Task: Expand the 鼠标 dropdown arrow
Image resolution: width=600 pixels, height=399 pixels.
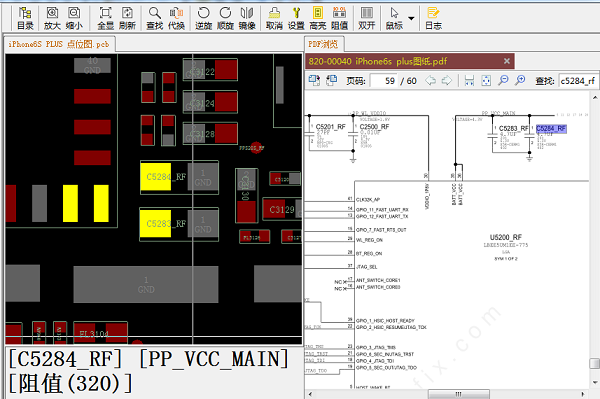Action: (411, 18)
